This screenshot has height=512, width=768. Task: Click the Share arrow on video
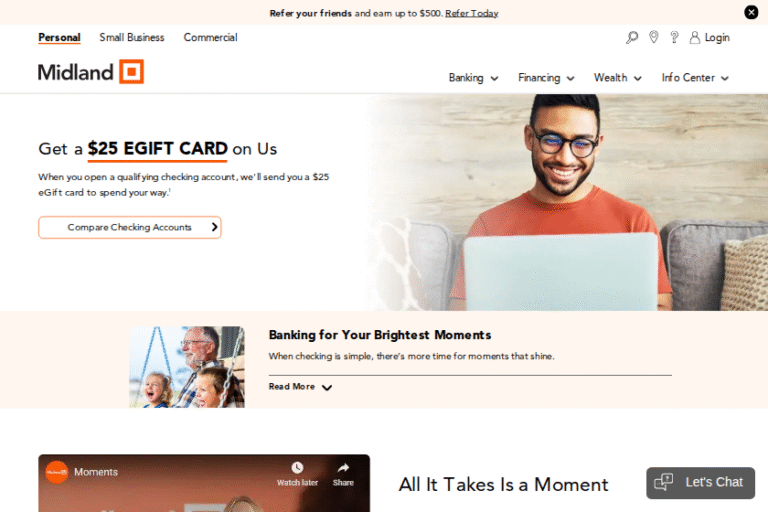[343, 467]
